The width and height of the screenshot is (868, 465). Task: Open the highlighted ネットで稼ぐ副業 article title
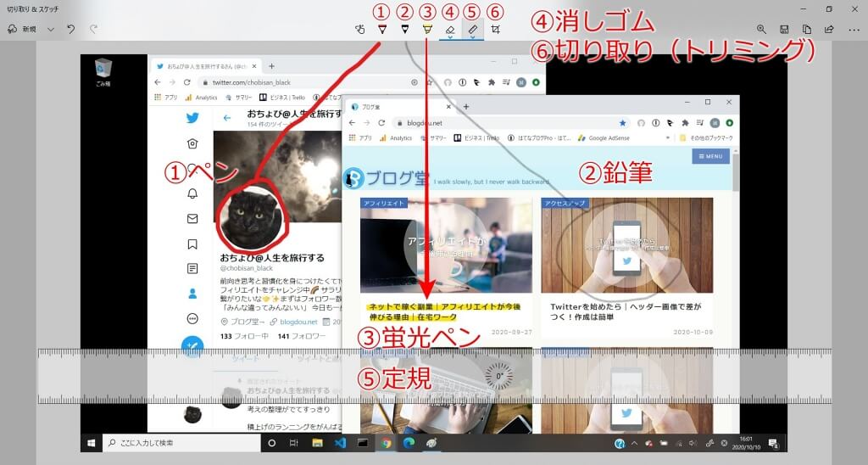[444, 311]
